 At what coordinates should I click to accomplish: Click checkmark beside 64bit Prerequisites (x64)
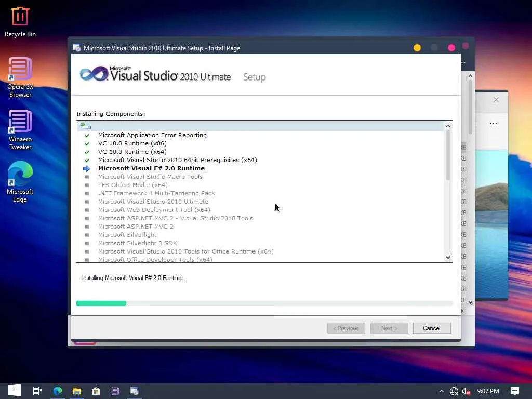[x=87, y=160]
